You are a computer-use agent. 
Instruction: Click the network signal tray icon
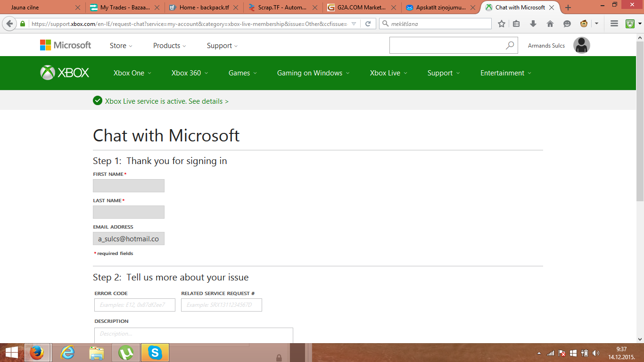551,353
